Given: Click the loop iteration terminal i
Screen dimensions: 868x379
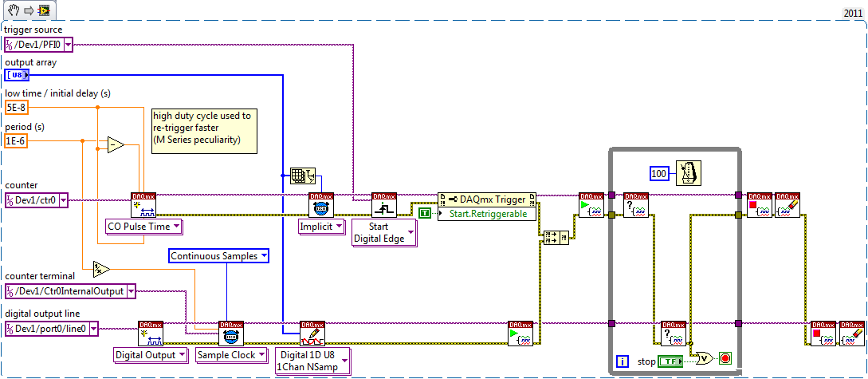Looking at the screenshot, I should pyautogui.click(x=621, y=362).
